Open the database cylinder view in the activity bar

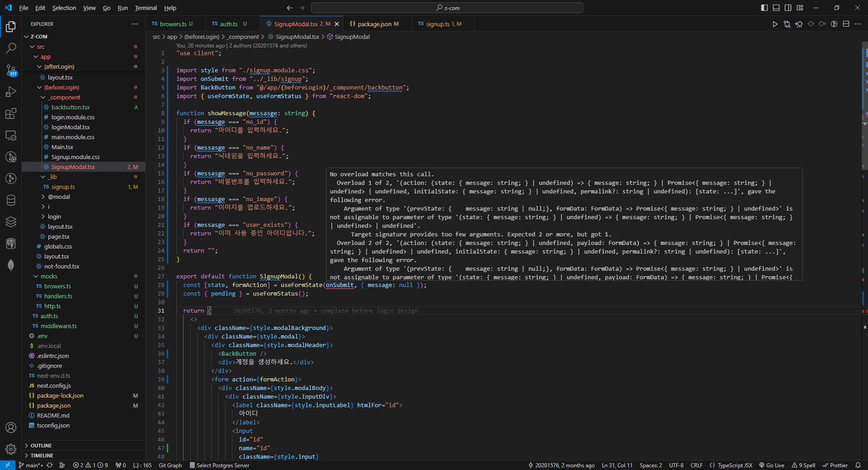(x=11, y=200)
